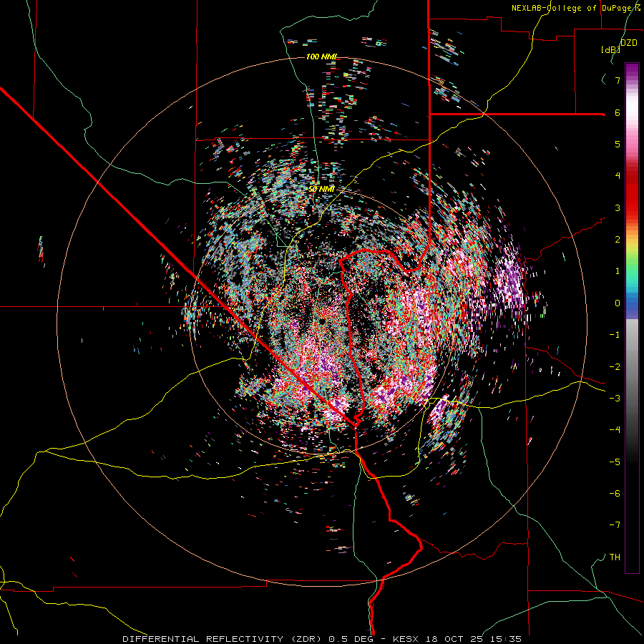644x644 pixels.
Task: Click the 15:35 timestamp in the caption
Action: click(x=506, y=639)
